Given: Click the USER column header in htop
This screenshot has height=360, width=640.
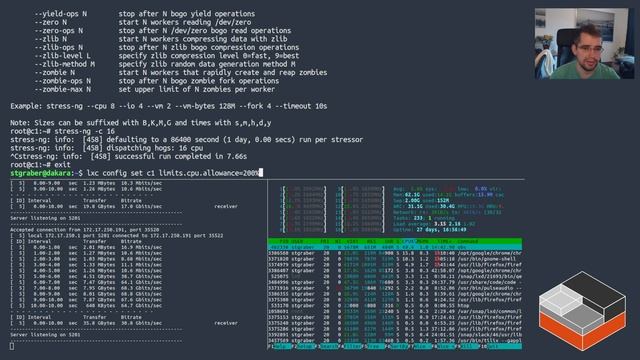Looking at the screenshot, I should pyautogui.click(x=297, y=241).
